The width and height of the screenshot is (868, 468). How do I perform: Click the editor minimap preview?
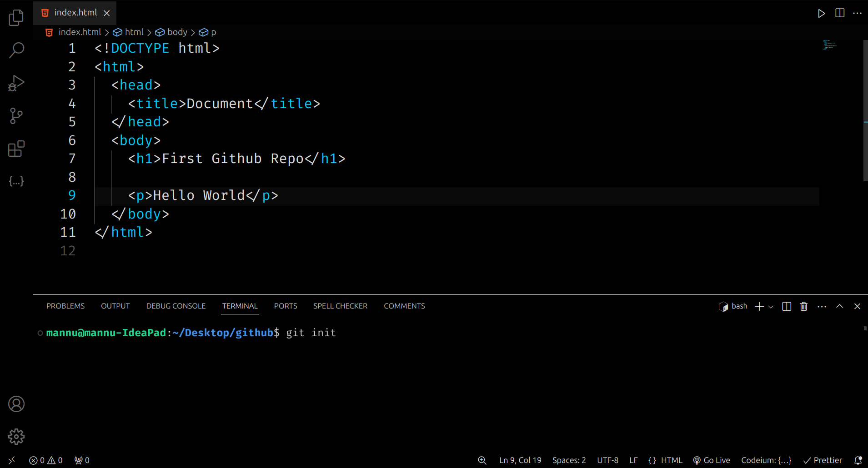click(829, 45)
